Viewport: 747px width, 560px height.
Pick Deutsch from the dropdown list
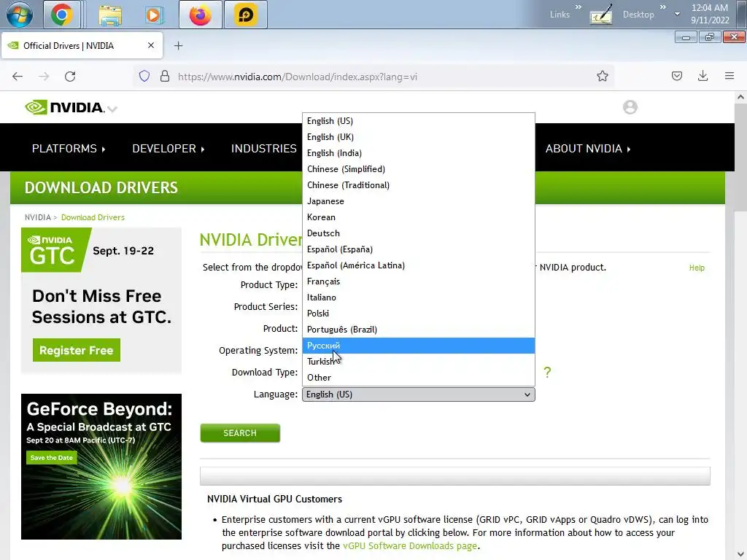[x=418, y=233]
